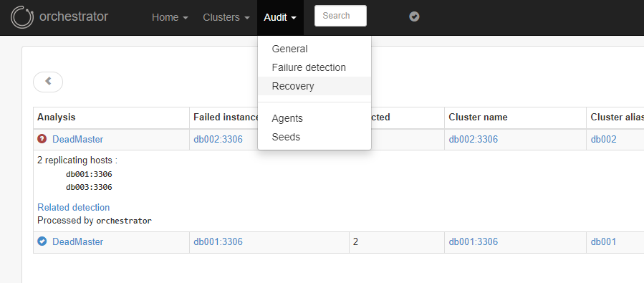Click blue acknowledged icon beside db001 DeadMaster

point(42,241)
